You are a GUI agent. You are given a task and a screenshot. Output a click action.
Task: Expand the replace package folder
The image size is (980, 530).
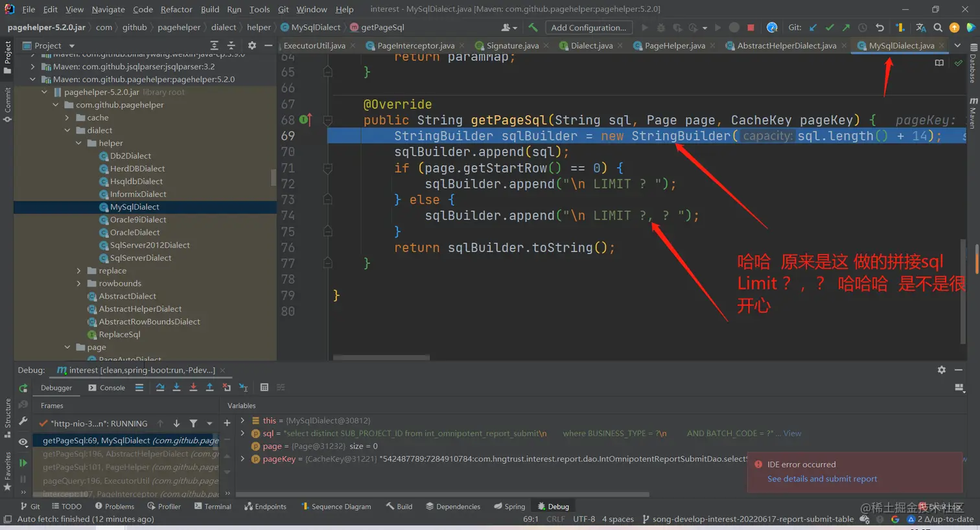(x=78, y=271)
